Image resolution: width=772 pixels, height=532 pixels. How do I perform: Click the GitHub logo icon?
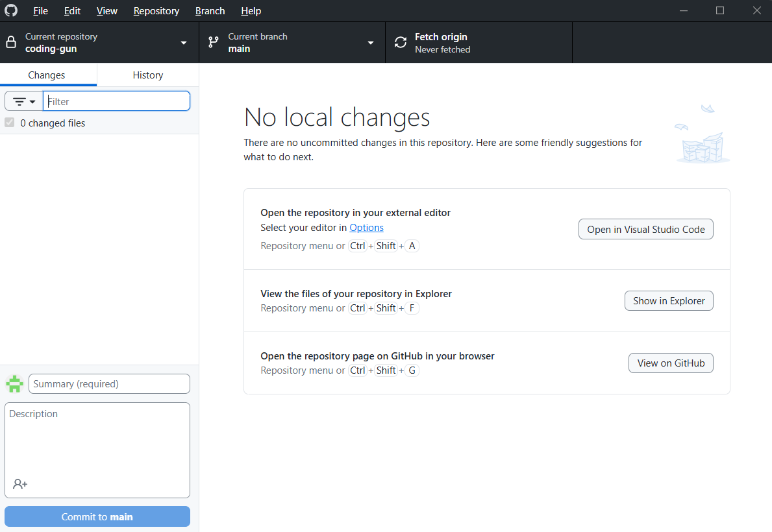[11, 10]
